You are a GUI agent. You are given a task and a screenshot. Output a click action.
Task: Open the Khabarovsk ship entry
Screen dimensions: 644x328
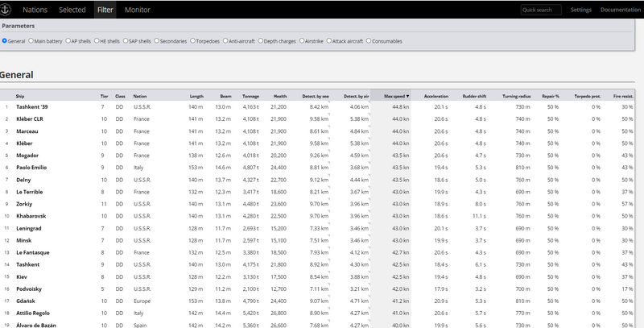pyautogui.click(x=31, y=216)
